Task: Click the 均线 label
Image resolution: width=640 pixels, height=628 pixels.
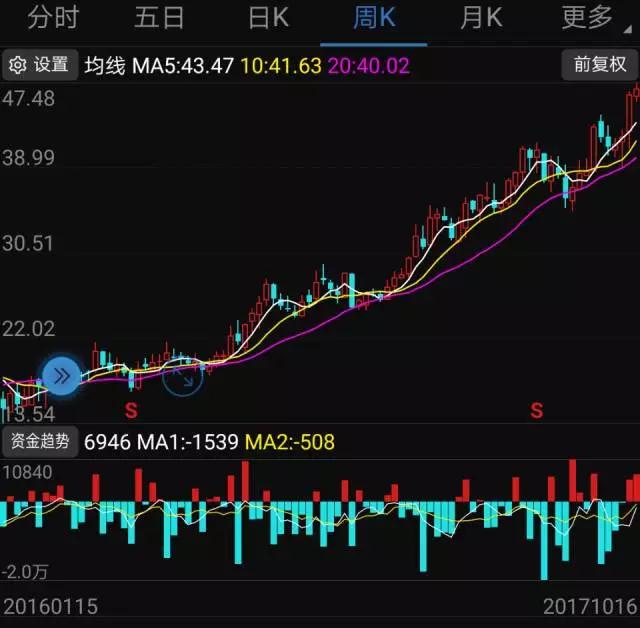Action: click(x=105, y=66)
